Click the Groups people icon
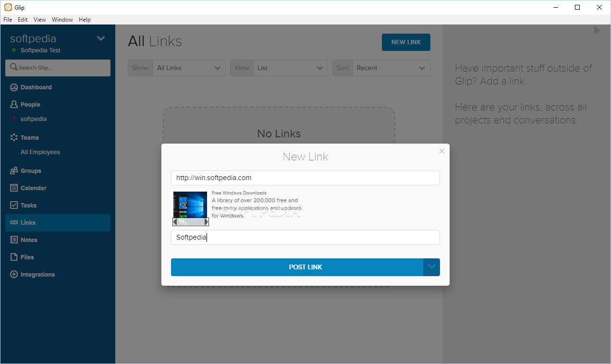 (x=14, y=170)
